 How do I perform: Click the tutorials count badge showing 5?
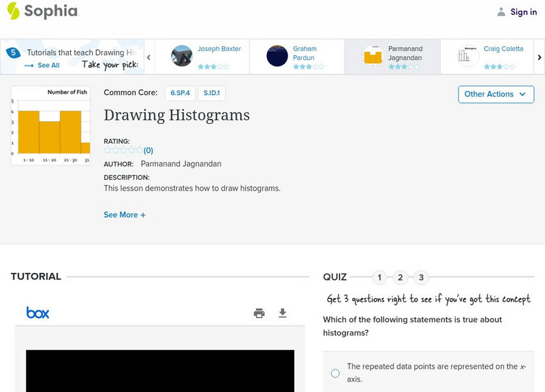tap(13, 52)
